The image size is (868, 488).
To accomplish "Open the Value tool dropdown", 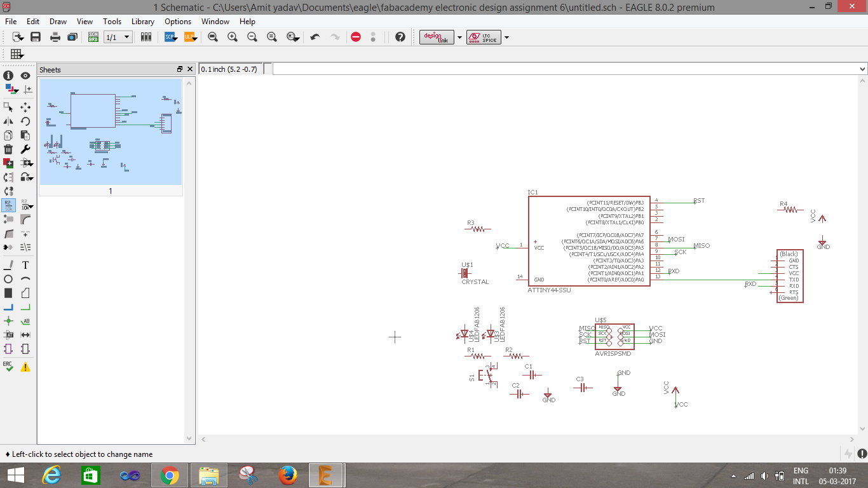I will [27, 205].
